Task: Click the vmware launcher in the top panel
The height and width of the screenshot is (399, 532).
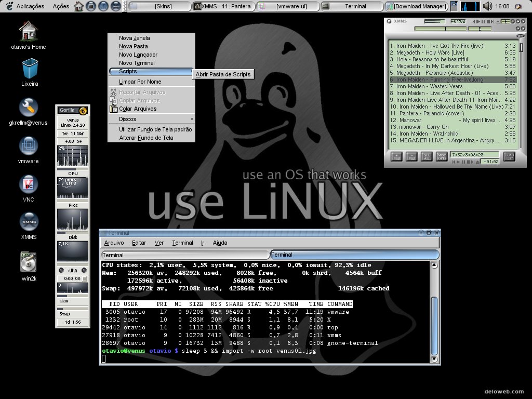Action: [103, 6]
